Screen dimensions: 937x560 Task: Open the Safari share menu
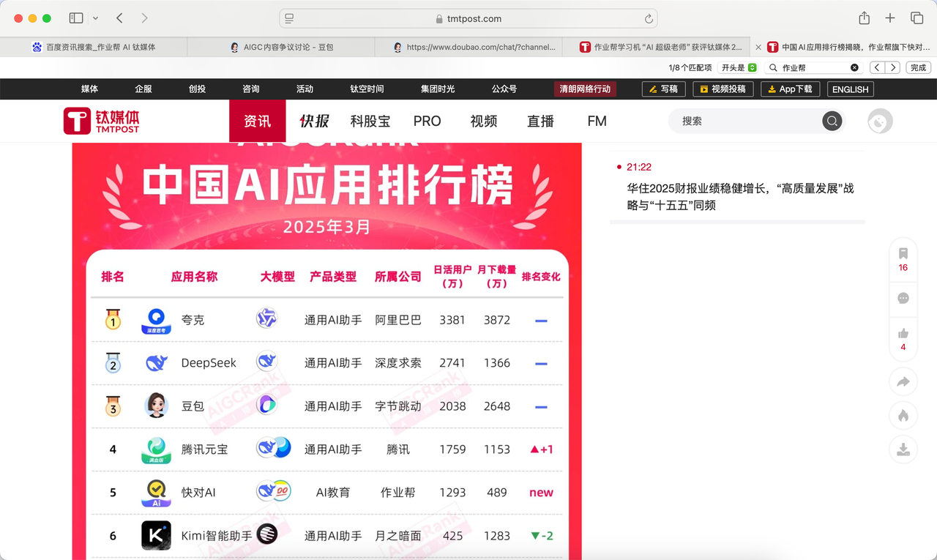(x=864, y=18)
